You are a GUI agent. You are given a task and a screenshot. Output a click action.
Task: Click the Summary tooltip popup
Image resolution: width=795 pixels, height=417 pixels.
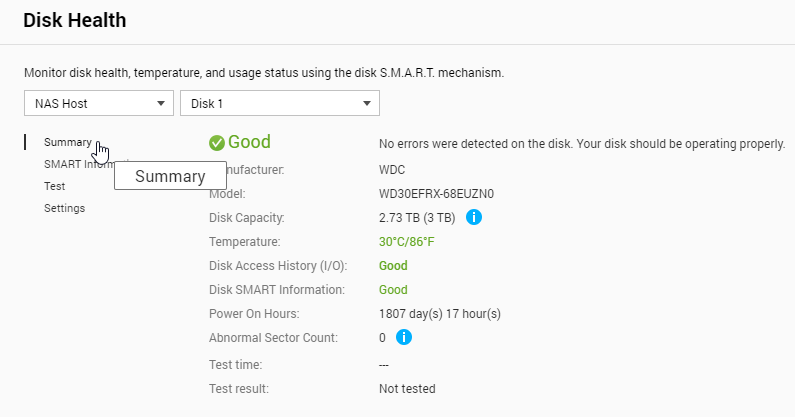coord(170,177)
